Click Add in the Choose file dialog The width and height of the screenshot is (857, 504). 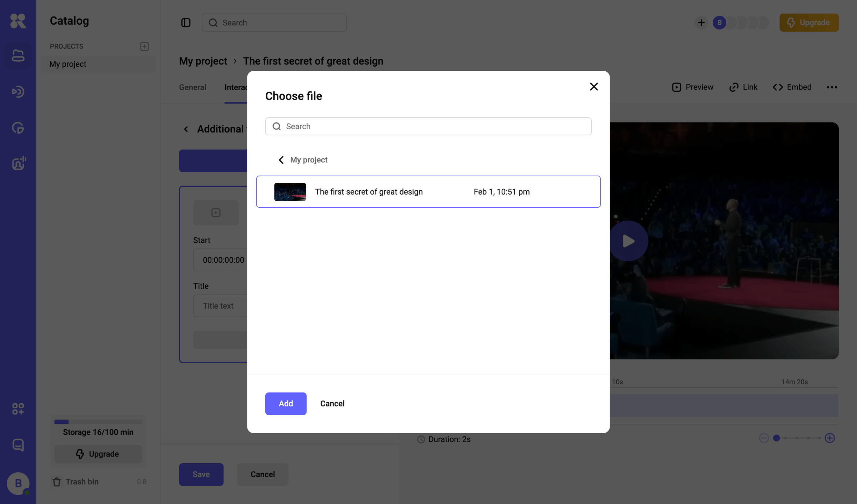[286, 404]
